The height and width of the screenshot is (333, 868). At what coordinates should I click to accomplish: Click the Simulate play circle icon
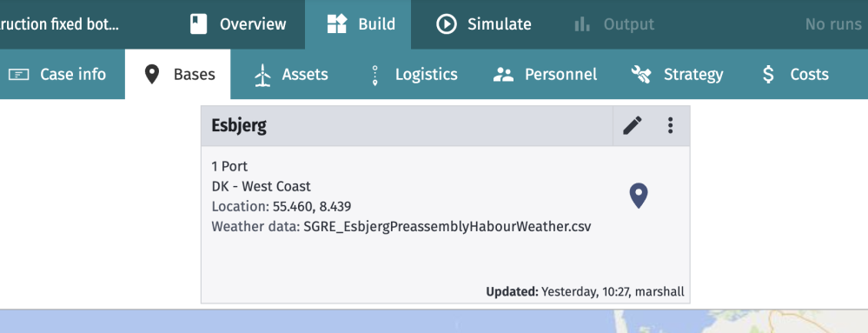[447, 24]
